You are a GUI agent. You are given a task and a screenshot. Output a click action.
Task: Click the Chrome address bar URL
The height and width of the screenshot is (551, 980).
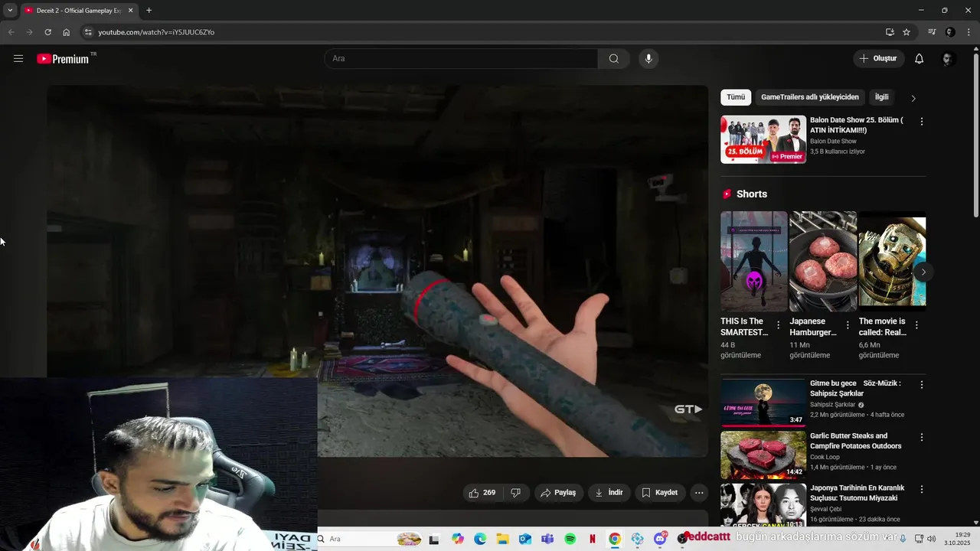156,32
